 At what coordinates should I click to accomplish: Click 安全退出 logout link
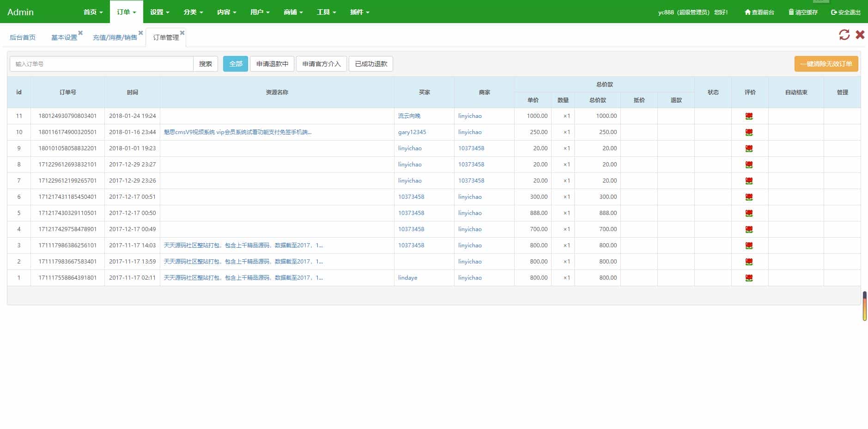coord(845,12)
